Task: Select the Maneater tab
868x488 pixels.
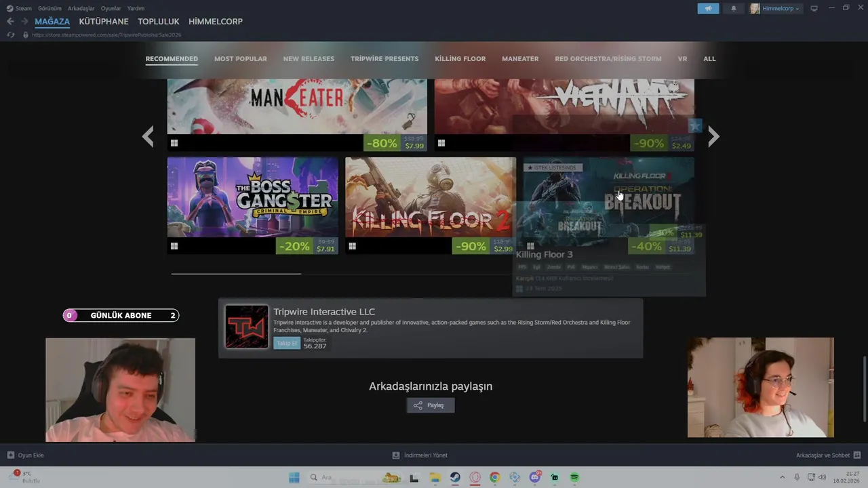Action: point(520,59)
